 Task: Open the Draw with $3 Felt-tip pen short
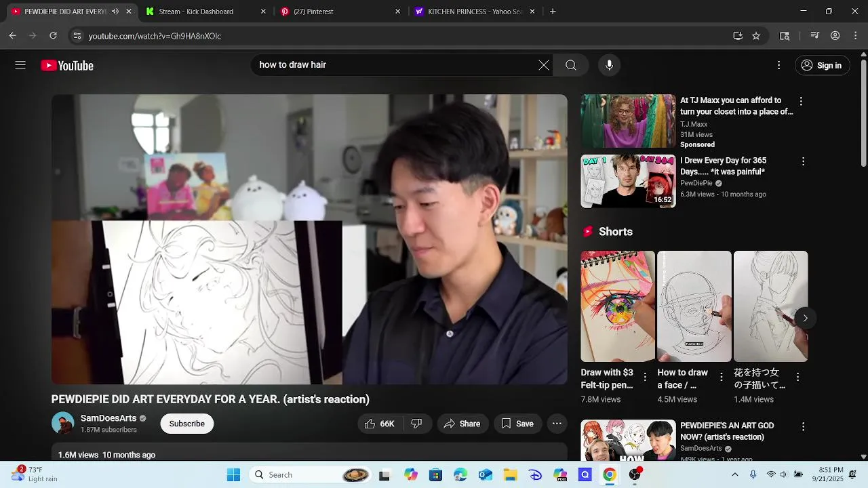click(618, 306)
